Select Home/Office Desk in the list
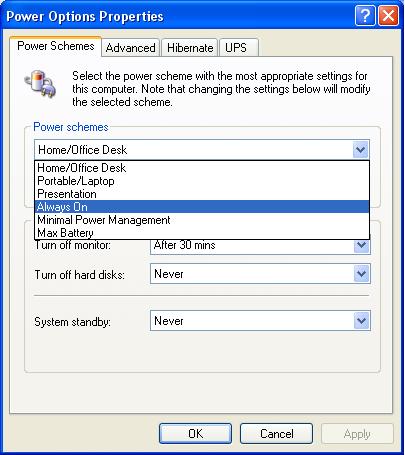The height and width of the screenshot is (455, 405). click(x=202, y=168)
